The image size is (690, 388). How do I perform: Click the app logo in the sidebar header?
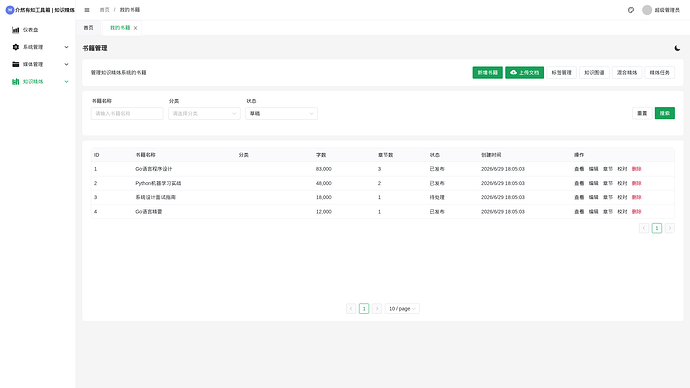pos(10,10)
